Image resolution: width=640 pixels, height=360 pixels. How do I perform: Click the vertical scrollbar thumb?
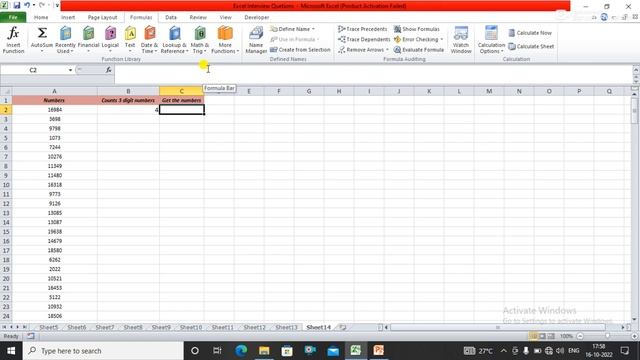[634, 111]
